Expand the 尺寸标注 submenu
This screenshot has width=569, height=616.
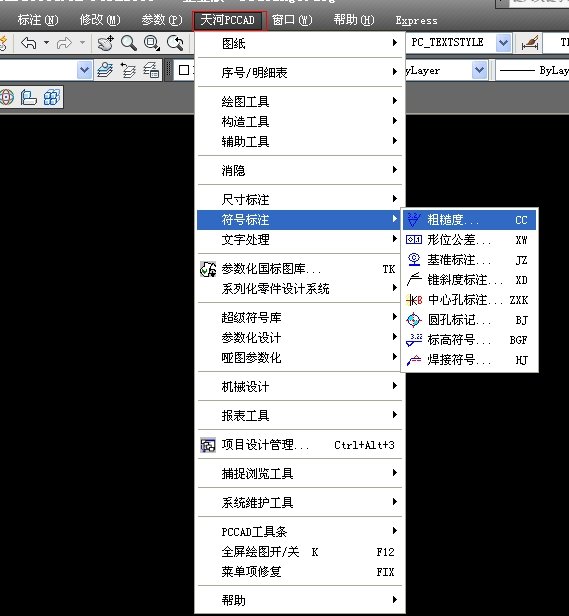[300, 200]
